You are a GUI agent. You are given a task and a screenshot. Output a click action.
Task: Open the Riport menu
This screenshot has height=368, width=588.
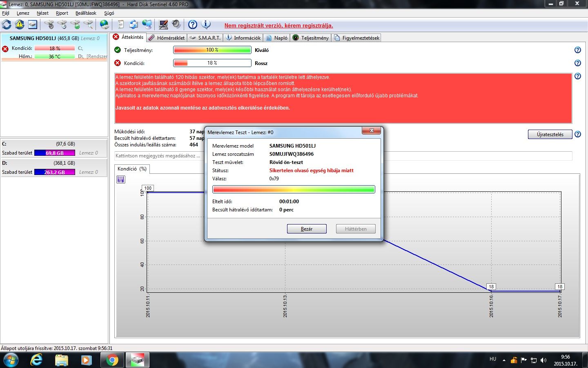62,13
